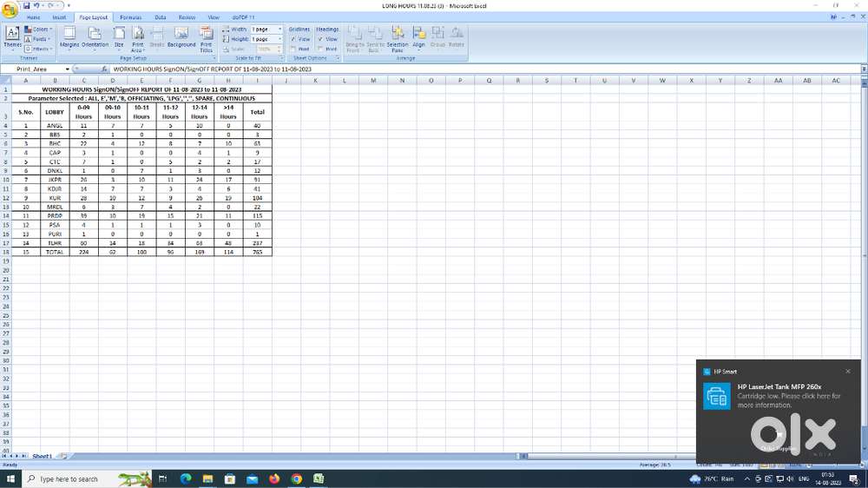This screenshot has width=868, height=488.
Task: Switch to the Formulas tab
Action: 130,17
